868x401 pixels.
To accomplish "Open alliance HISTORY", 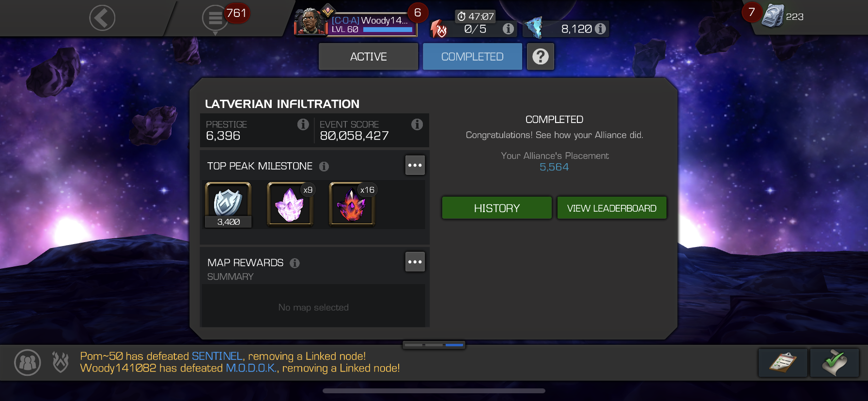I will (497, 208).
